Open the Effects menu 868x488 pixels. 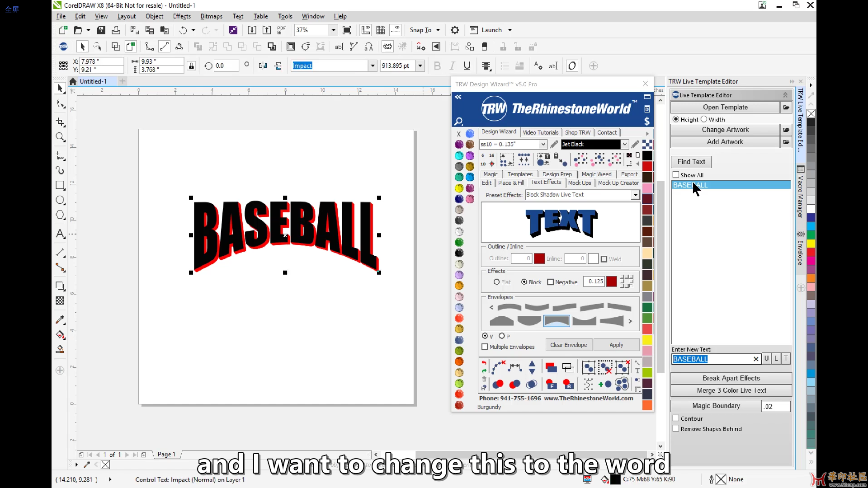tap(182, 16)
